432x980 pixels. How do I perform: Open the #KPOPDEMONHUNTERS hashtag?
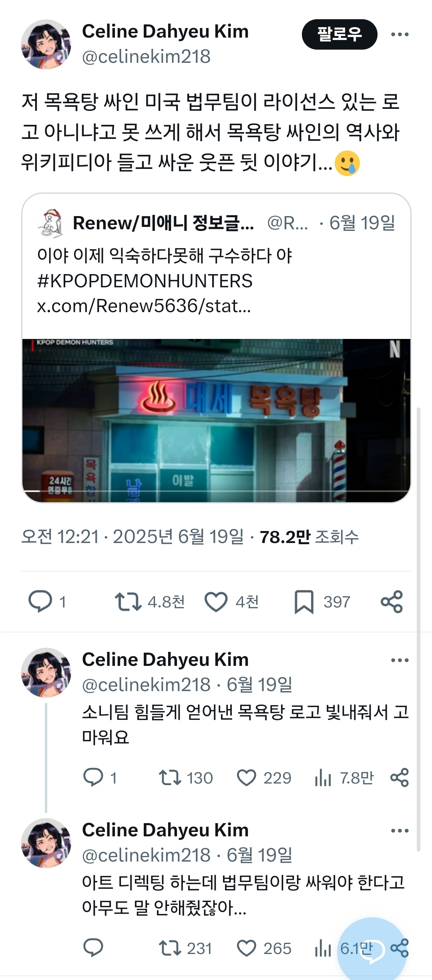tap(145, 281)
